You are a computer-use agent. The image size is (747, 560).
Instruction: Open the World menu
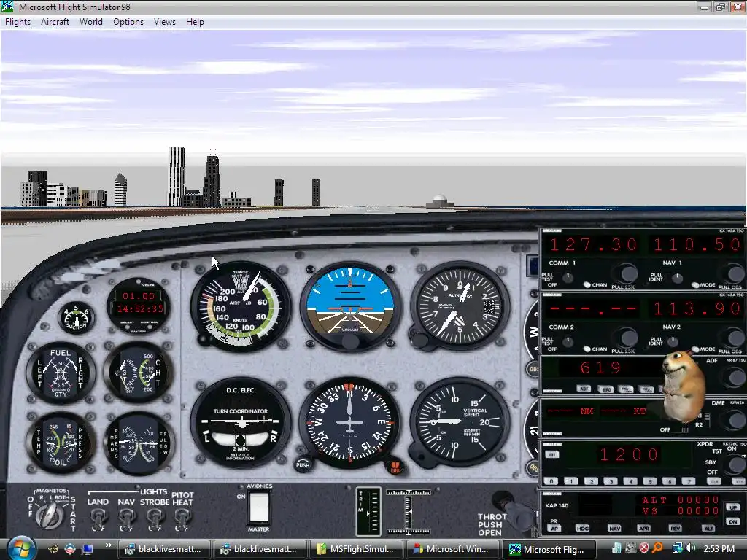[x=91, y=22]
